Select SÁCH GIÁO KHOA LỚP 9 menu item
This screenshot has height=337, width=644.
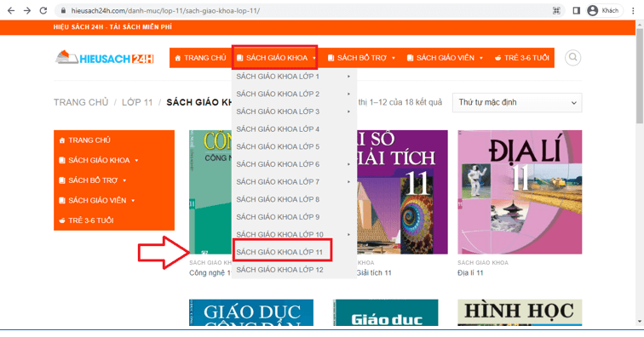click(x=294, y=217)
